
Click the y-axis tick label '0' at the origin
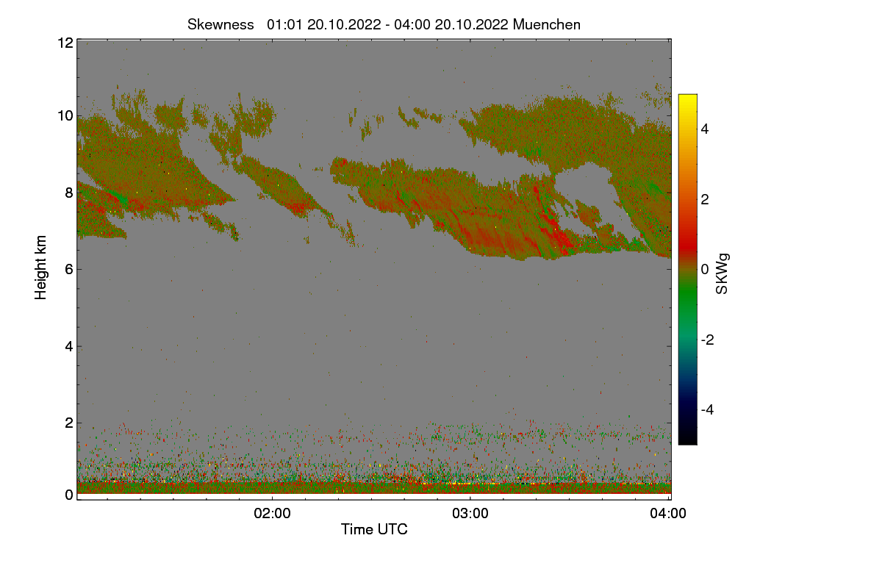(69, 495)
